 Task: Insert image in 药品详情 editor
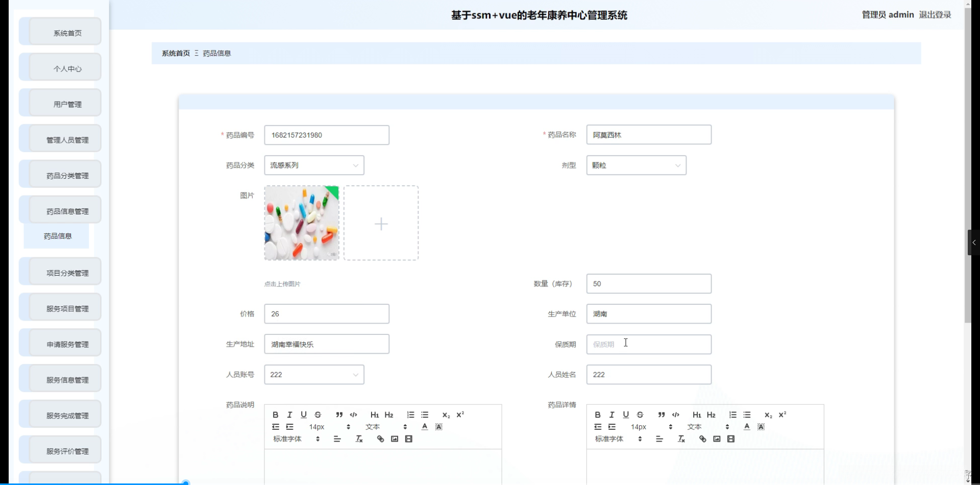pos(717,439)
